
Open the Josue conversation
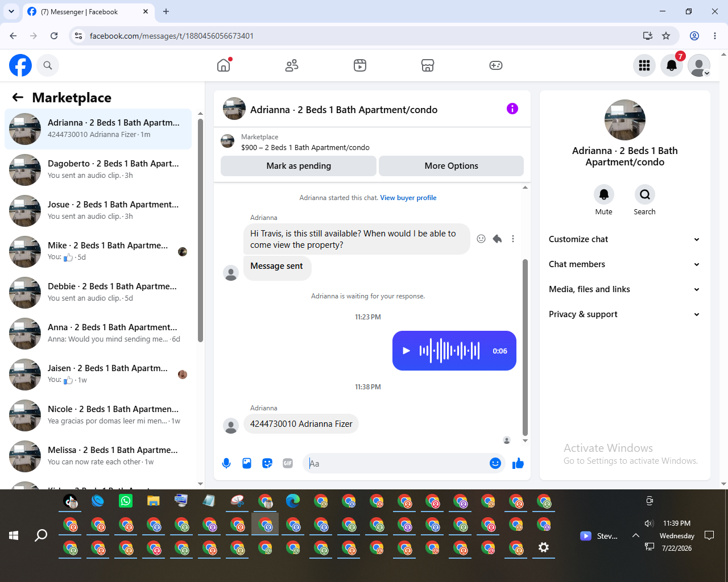click(x=98, y=211)
